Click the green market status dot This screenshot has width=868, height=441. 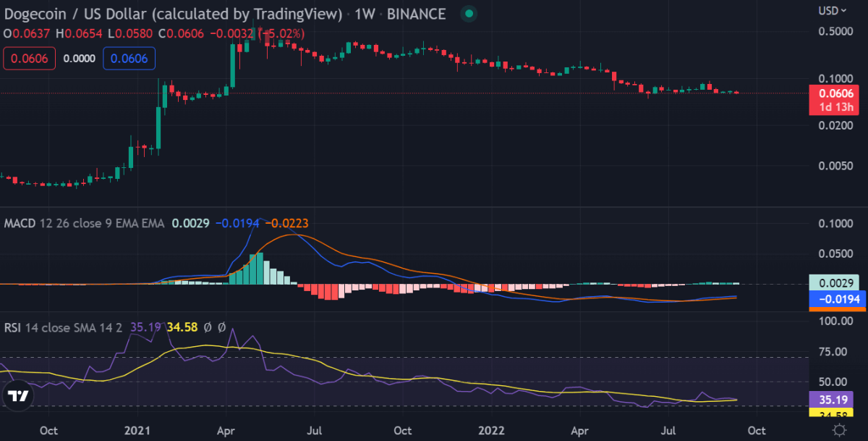470,13
